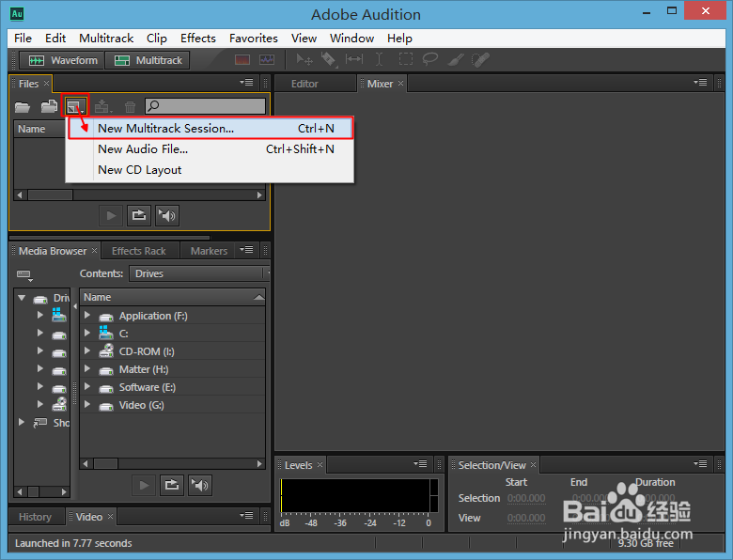Click the Import File icon in Files panel
The image size is (733, 560).
49,106
